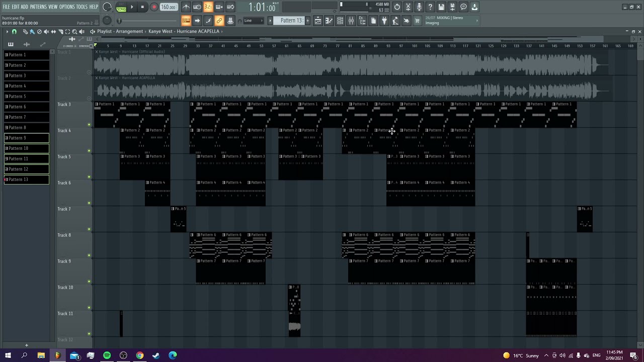
Task: Click the Play button
Action: (132, 7)
